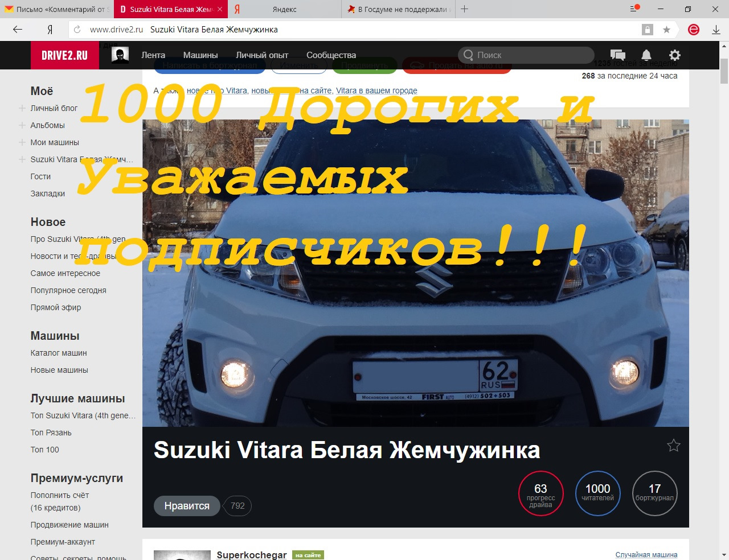Open the Личный опыт menu item

262,55
